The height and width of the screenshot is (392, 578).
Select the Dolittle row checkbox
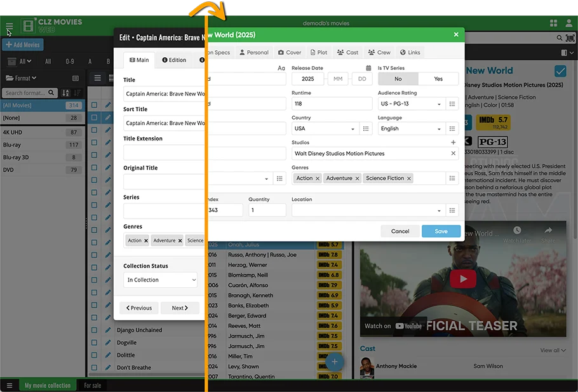[95, 355]
